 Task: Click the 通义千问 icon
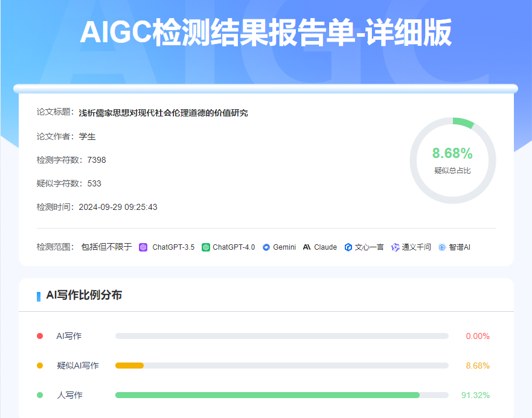396,247
